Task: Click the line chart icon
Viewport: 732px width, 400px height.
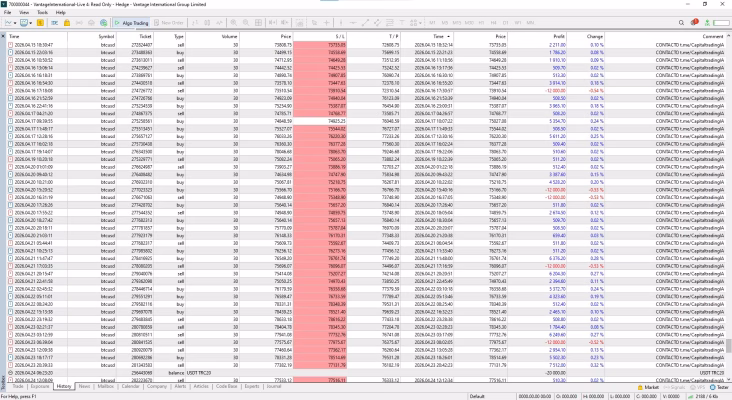Action: (219, 22)
